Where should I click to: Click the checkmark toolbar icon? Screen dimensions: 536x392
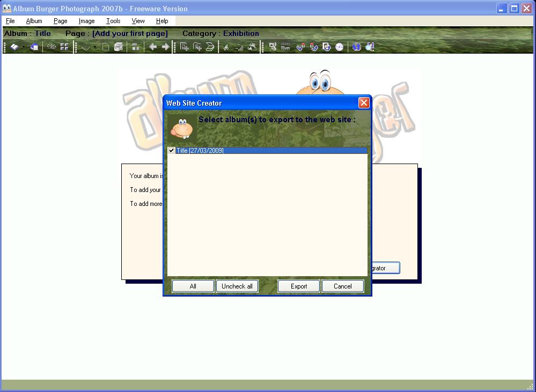[x=86, y=47]
